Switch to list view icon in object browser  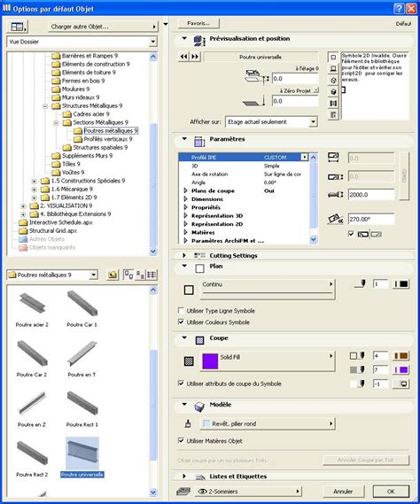pyautogui.click(x=152, y=275)
